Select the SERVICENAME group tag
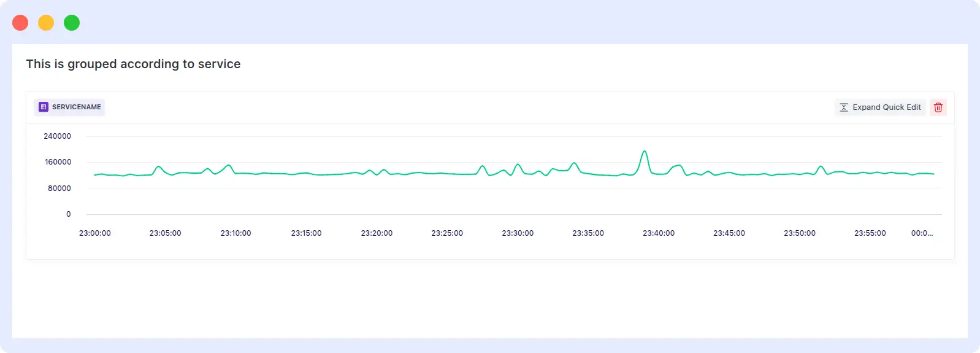This screenshot has width=980, height=353. click(x=69, y=107)
